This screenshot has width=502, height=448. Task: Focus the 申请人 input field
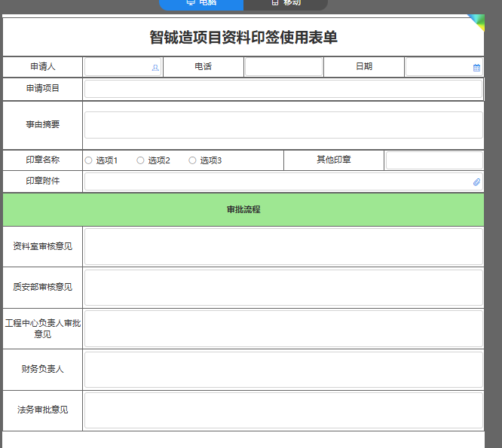[x=123, y=67]
